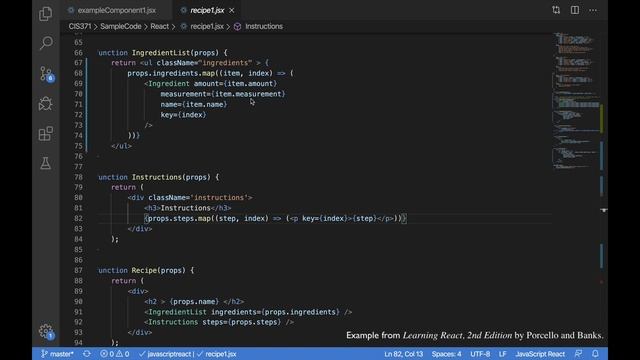
Task: Open the Testing flask view
Action: 45,163
